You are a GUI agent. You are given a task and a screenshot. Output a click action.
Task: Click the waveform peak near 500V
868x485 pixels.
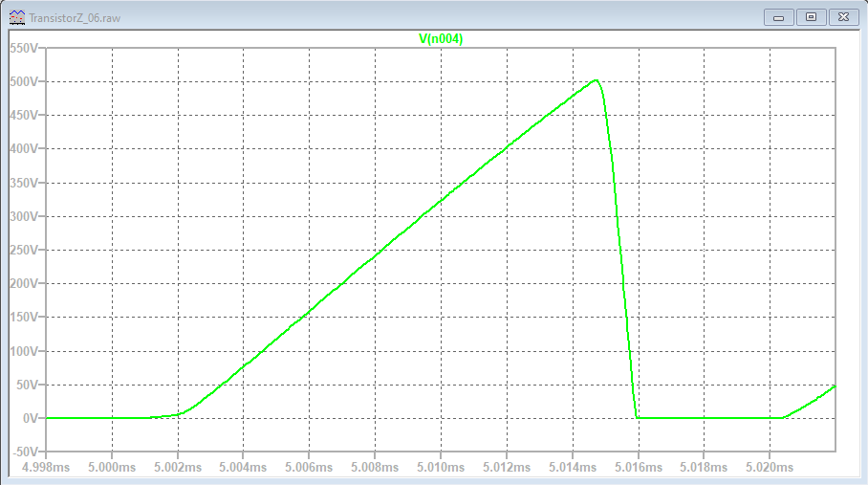pyautogui.click(x=596, y=80)
